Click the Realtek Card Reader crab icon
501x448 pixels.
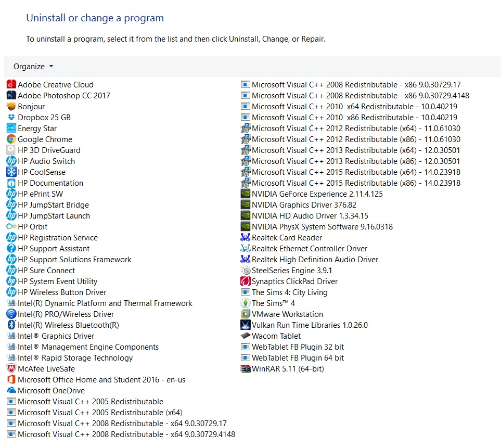tap(246, 237)
